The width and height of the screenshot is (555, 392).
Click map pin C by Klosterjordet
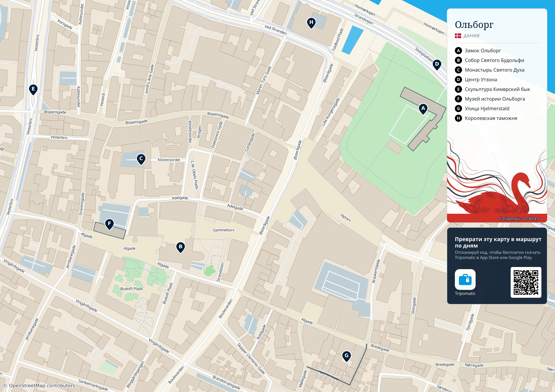(141, 159)
